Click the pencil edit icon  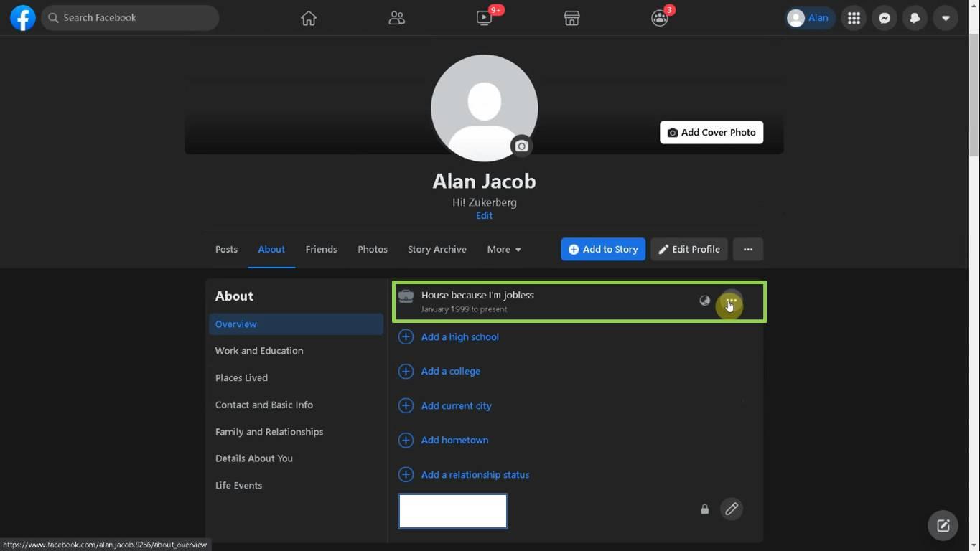[x=731, y=509]
